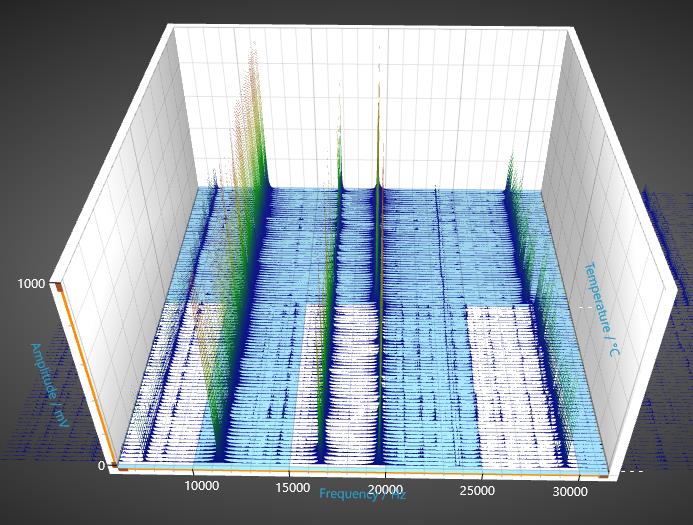Select the 1000 amplitude tick label
This screenshot has width=693, height=525.
click(x=32, y=283)
